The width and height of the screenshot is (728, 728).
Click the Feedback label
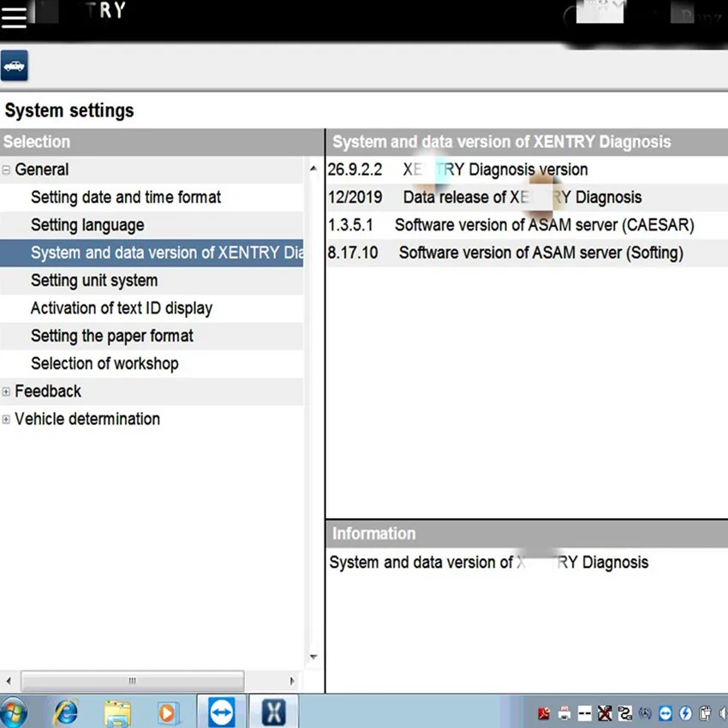coord(48,391)
